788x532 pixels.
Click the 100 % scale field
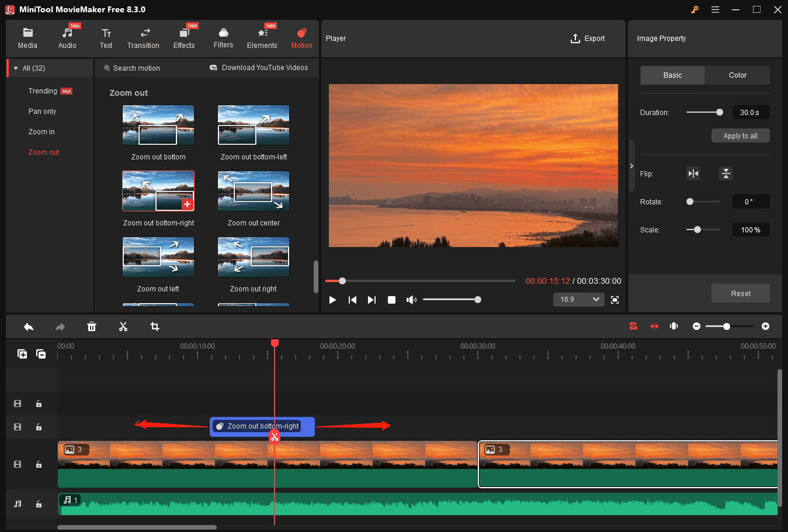(x=751, y=230)
